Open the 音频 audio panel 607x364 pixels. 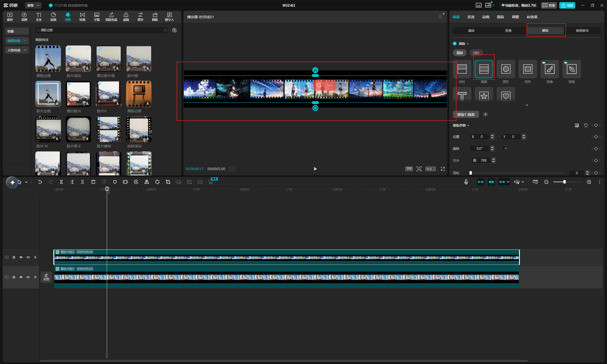(x=24, y=17)
